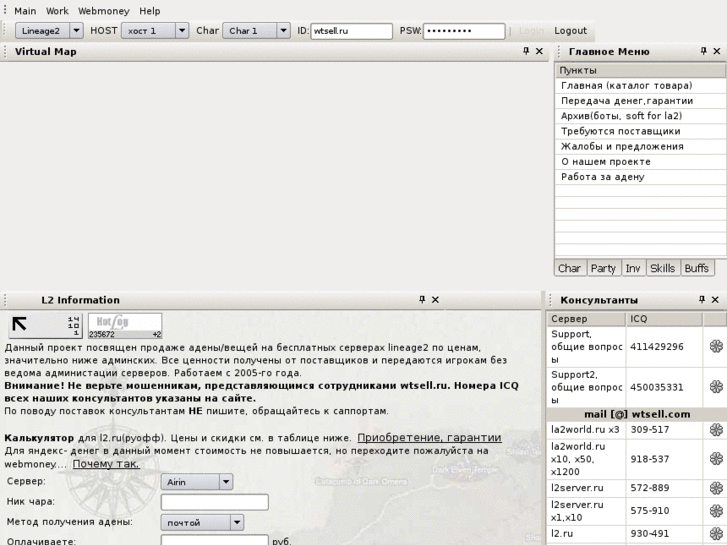Click ICQ flower icon for 575-910 row
The height and width of the screenshot is (545, 727).
click(716, 511)
